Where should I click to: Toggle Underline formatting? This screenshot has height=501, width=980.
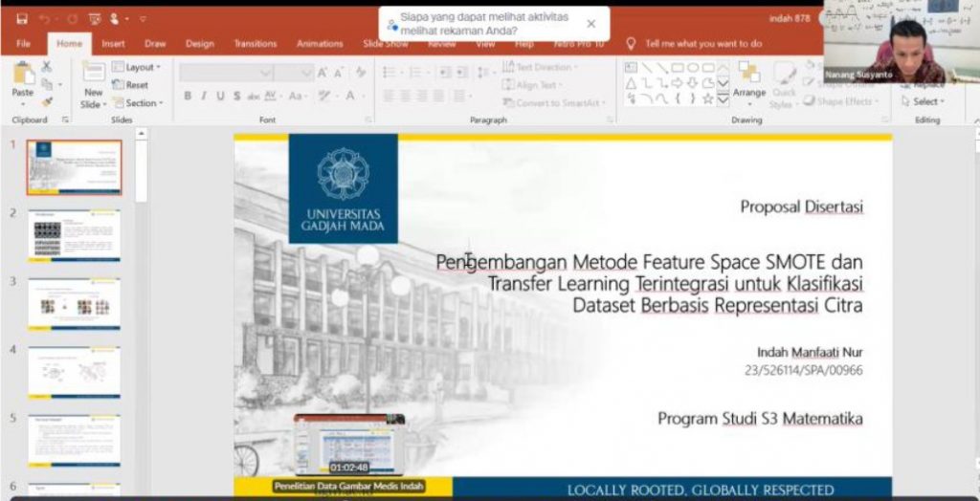pyautogui.click(x=220, y=96)
